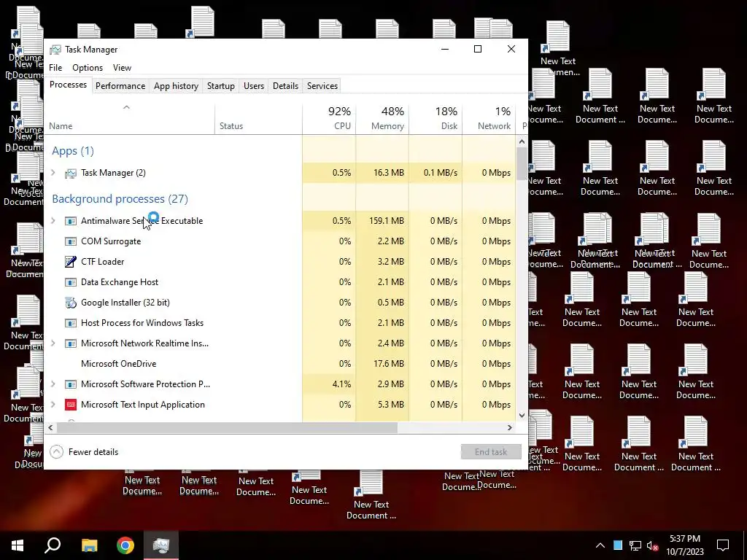The image size is (747, 560).
Task: Click the horizontal scrollbar thumb
Action: click(x=227, y=427)
